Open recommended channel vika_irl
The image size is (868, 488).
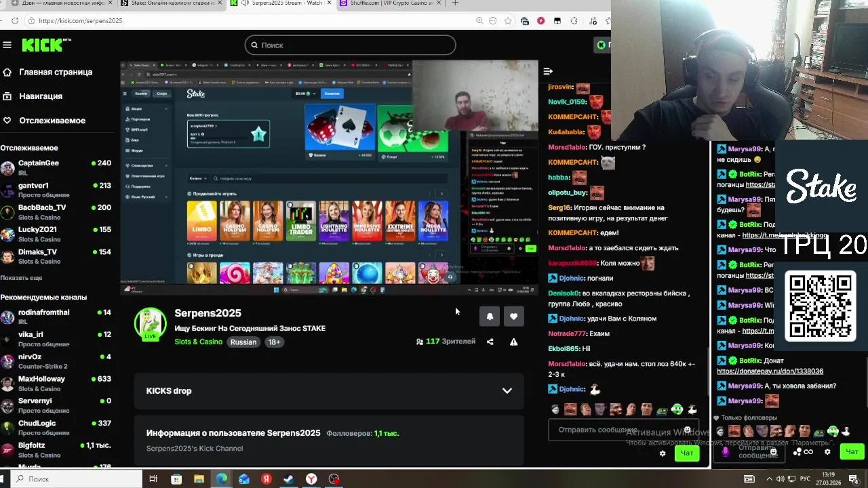56,339
